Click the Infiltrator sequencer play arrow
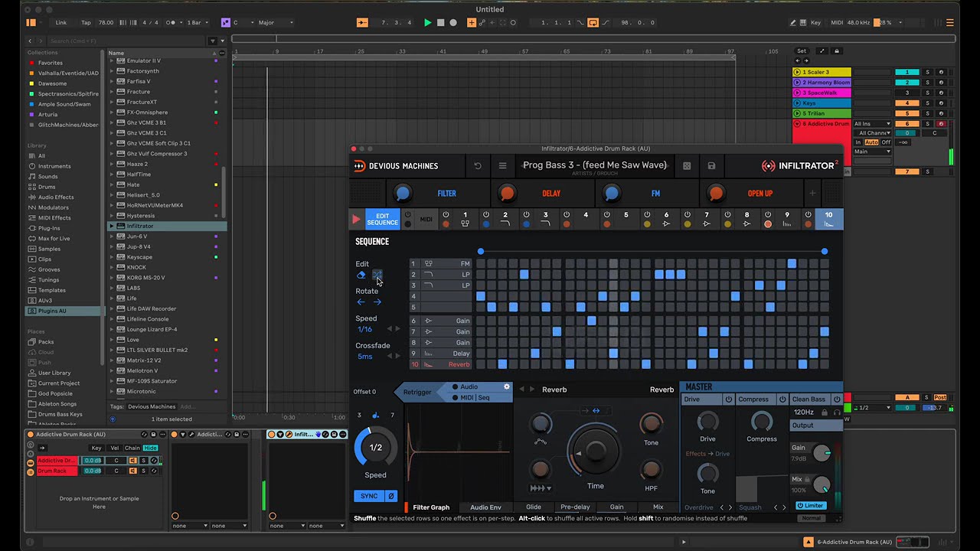The width and height of the screenshot is (980, 551). pyautogui.click(x=356, y=220)
